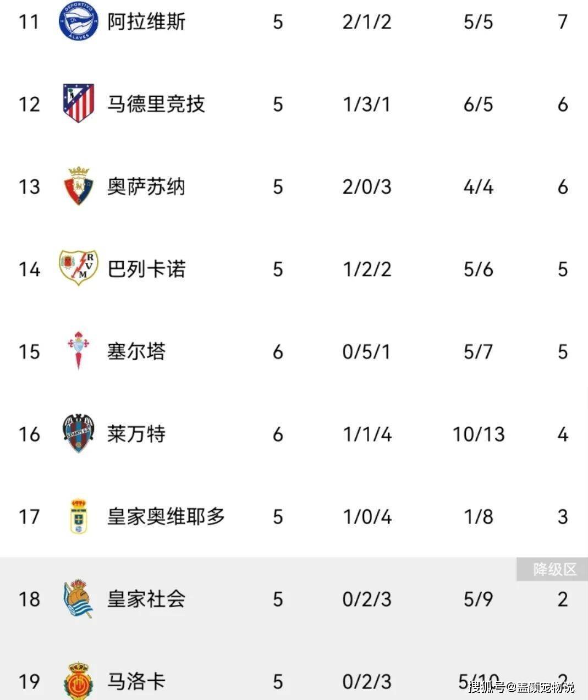588x700 pixels.
Task: Select the Osasuna team badge
Action: coord(79,186)
